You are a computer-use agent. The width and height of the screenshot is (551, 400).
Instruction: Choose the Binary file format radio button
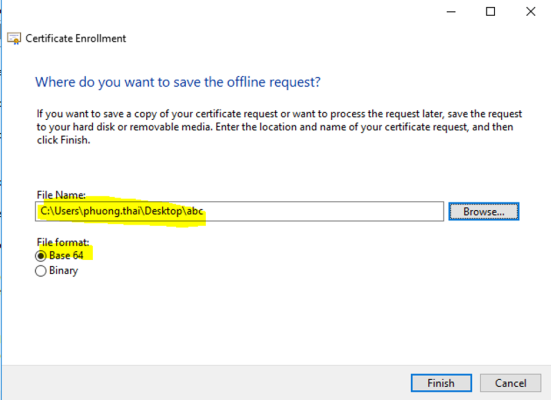click(41, 271)
